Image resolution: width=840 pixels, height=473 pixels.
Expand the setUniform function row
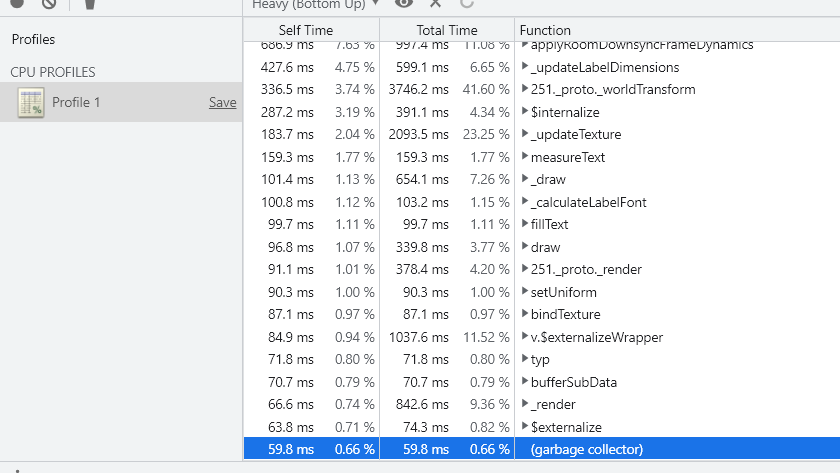525,292
